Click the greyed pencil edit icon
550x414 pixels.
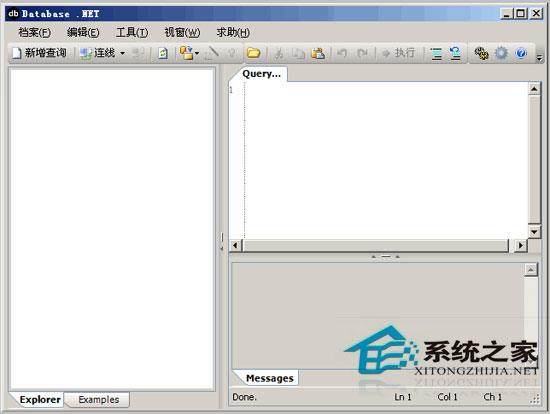[x=212, y=53]
